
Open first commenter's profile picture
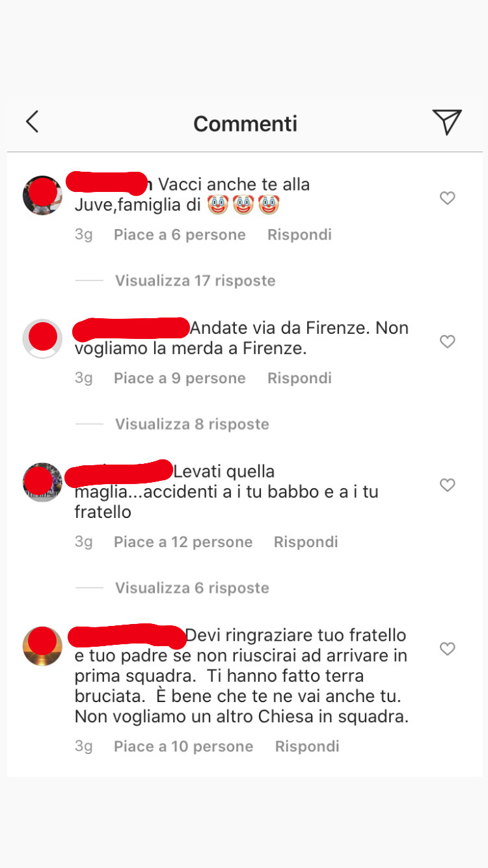coord(42,195)
